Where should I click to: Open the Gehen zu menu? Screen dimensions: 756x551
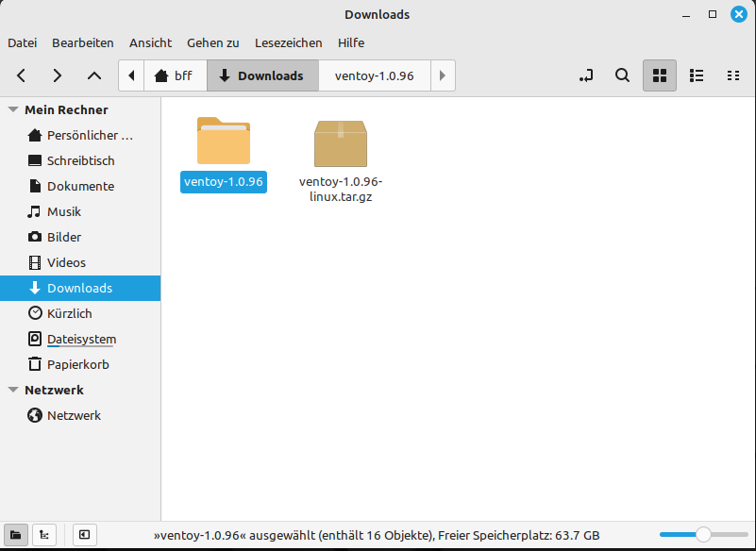pyautogui.click(x=213, y=42)
